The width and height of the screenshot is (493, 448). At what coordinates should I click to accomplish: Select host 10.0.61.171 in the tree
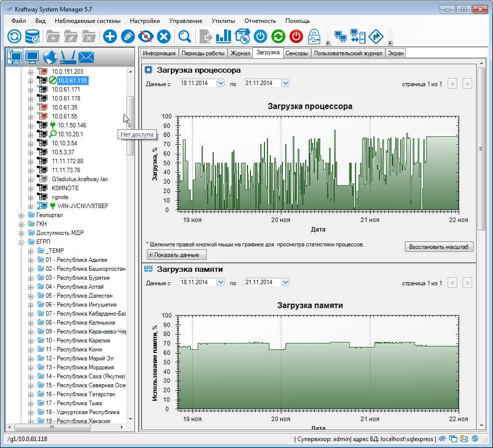pyautogui.click(x=66, y=90)
